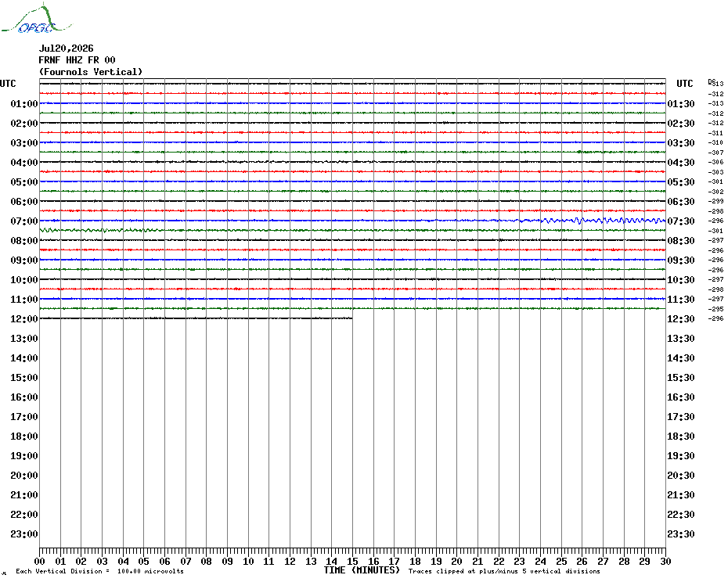The image size is (728, 582).
Task: Click the Traces clipped footnote
Action: point(504,571)
